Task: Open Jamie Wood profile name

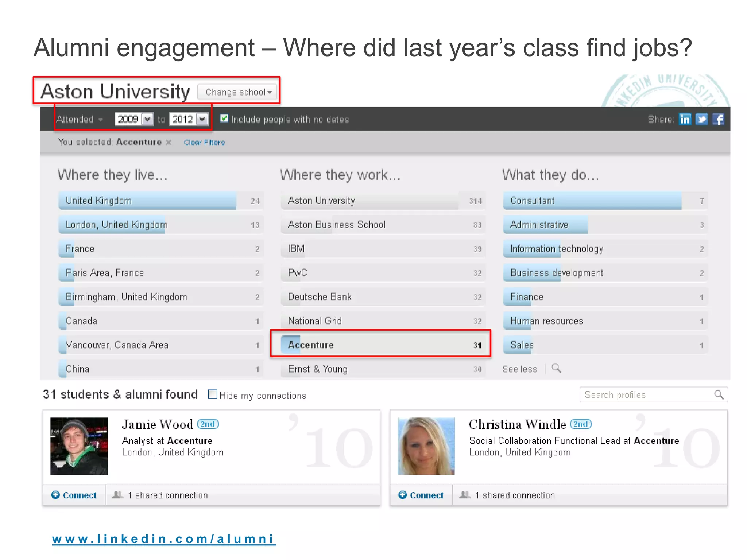Action: coord(157,424)
